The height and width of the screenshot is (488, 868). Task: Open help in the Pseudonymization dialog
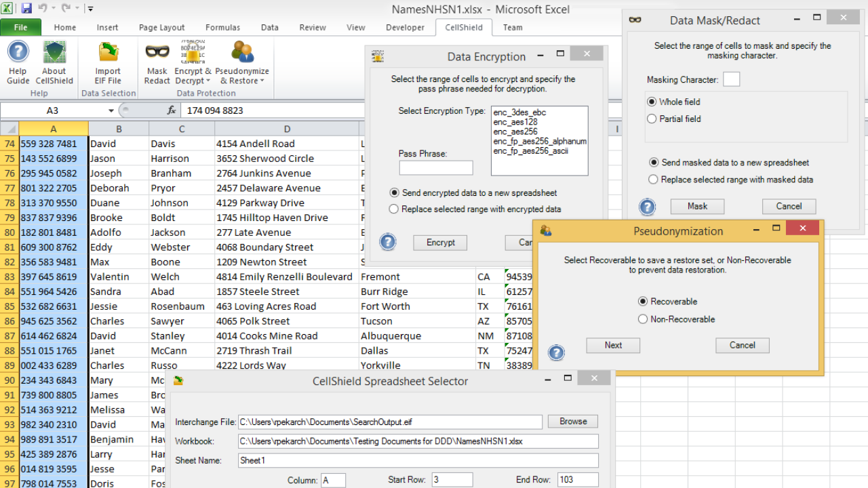[556, 352]
